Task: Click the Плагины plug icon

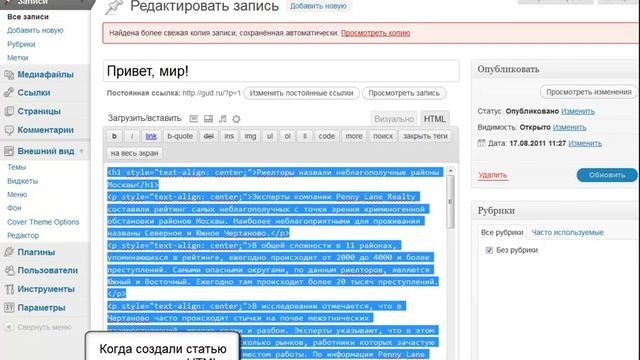Action: point(9,252)
